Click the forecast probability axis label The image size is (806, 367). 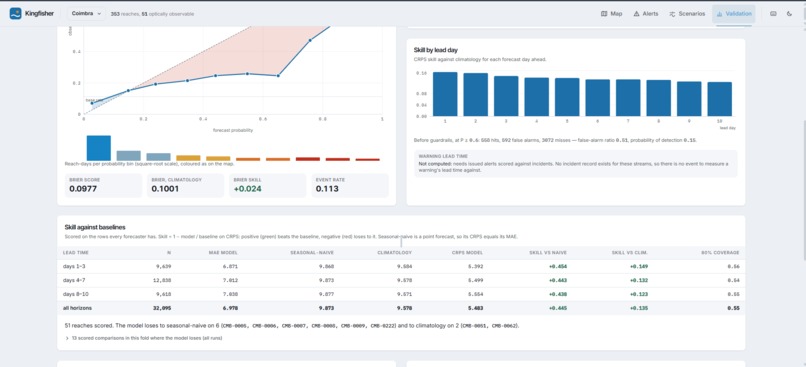233,131
